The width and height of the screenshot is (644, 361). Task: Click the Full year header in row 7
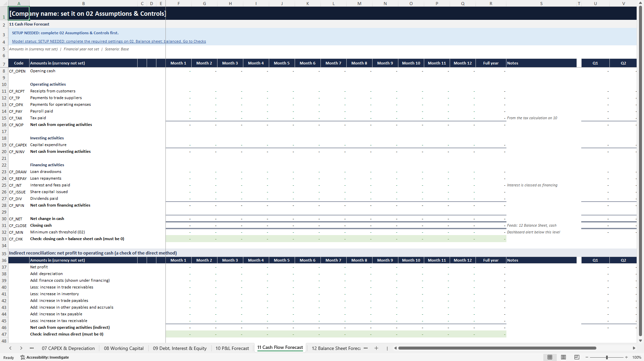491,63
